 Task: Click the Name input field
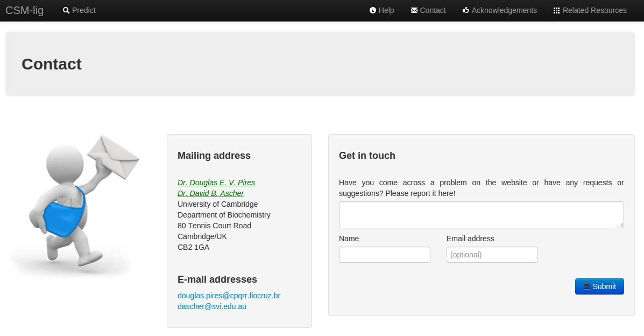(x=385, y=255)
